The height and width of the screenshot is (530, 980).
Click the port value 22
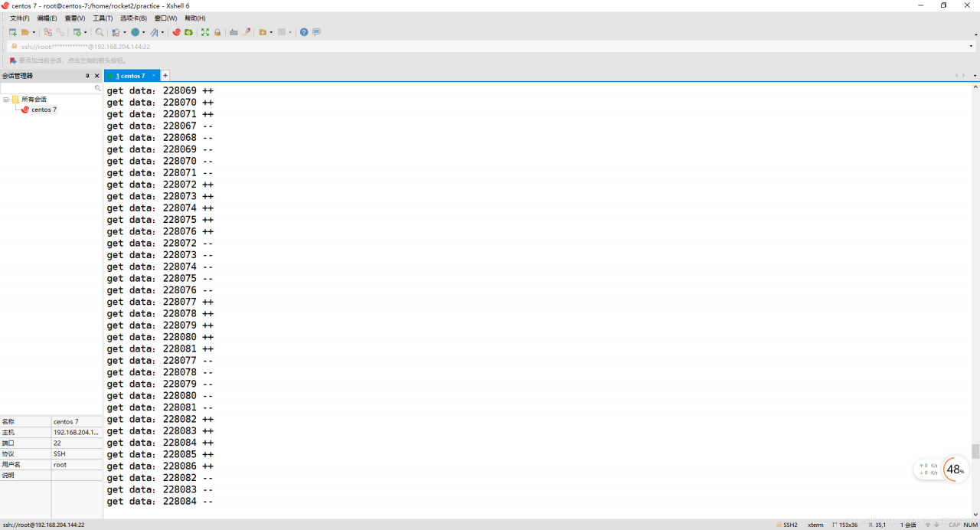(77, 443)
